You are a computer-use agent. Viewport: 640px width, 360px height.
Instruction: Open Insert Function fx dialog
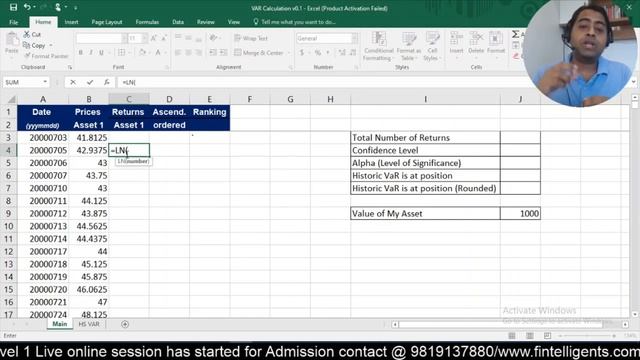(x=107, y=82)
